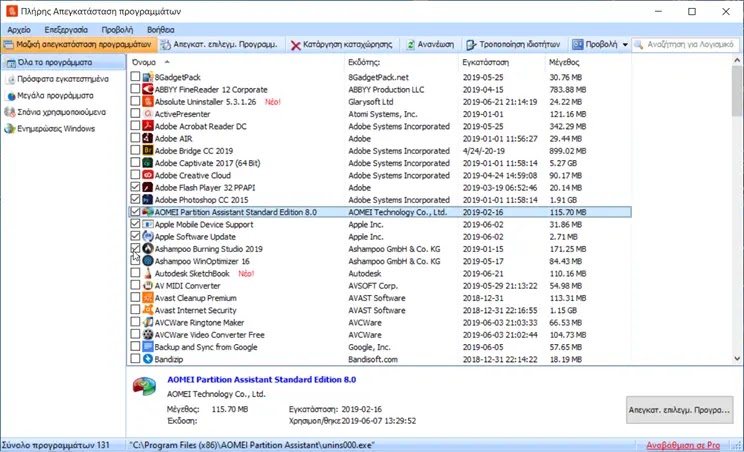Check the 8GadgetPack checkbox

point(135,76)
